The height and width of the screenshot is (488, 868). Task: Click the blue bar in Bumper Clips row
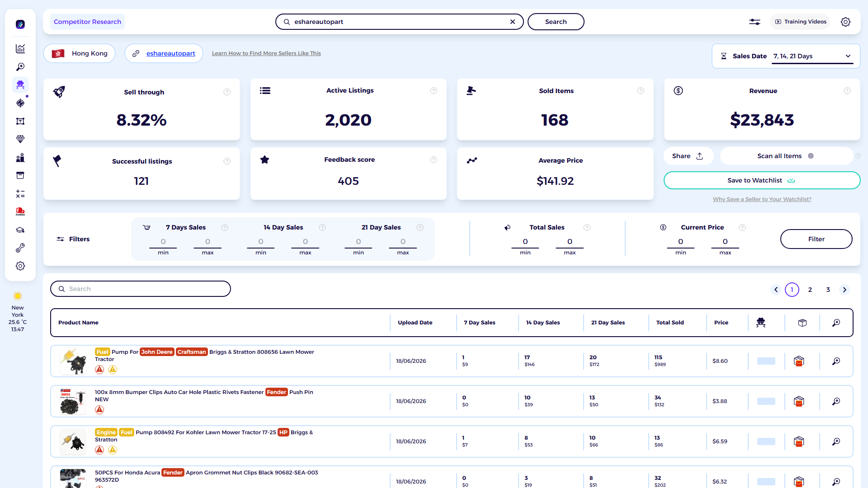(x=766, y=401)
